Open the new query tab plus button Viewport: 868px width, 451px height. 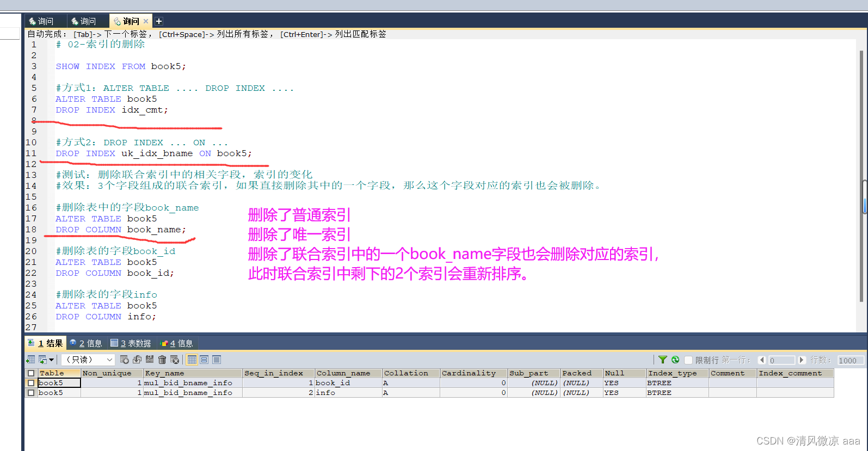(159, 21)
